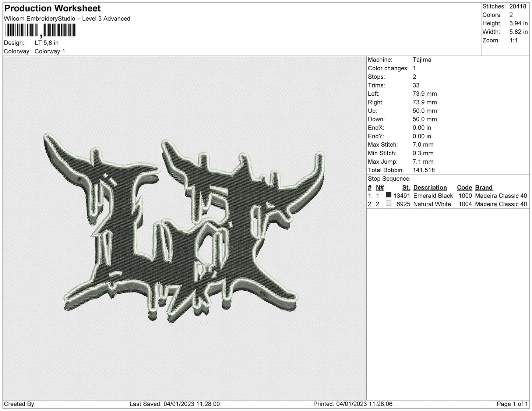This screenshot has height=411, width=532.
Task: Click the 'Created By:' footer label
Action: coord(20,404)
